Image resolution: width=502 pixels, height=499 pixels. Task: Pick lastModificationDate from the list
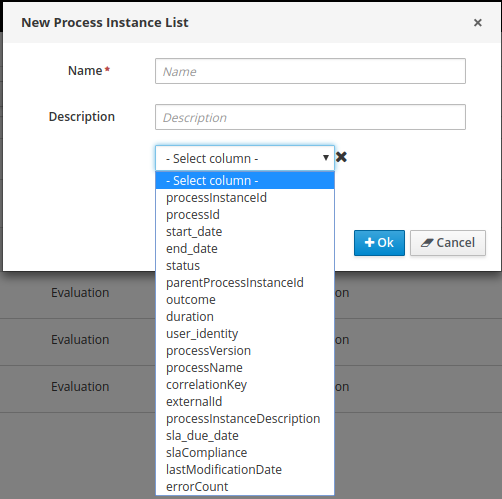coord(245,470)
